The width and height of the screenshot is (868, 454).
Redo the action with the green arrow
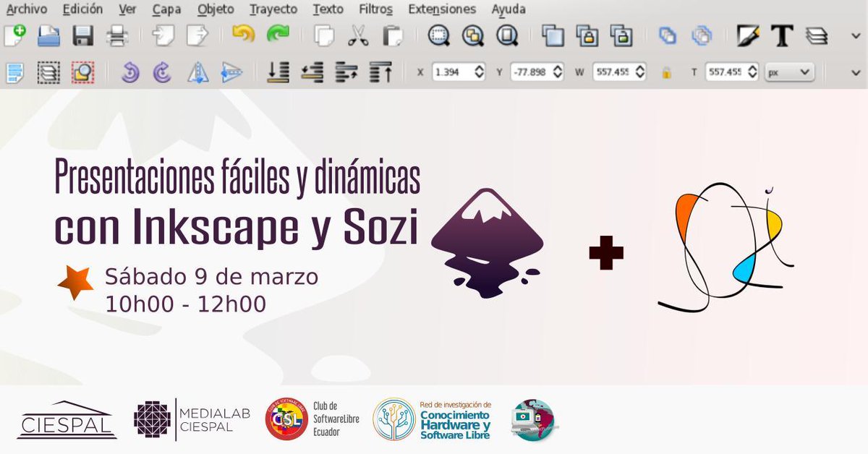[x=278, y=35]
